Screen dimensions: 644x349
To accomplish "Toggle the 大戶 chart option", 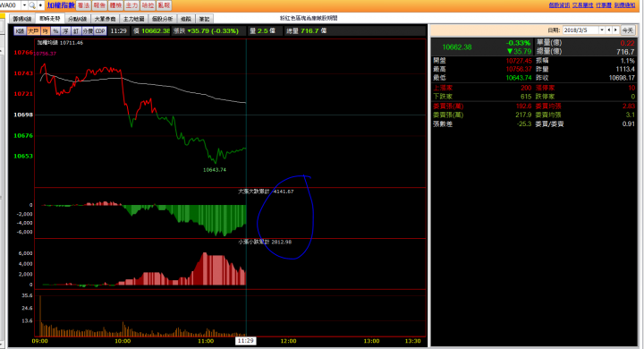I will [x=33, y=30].
